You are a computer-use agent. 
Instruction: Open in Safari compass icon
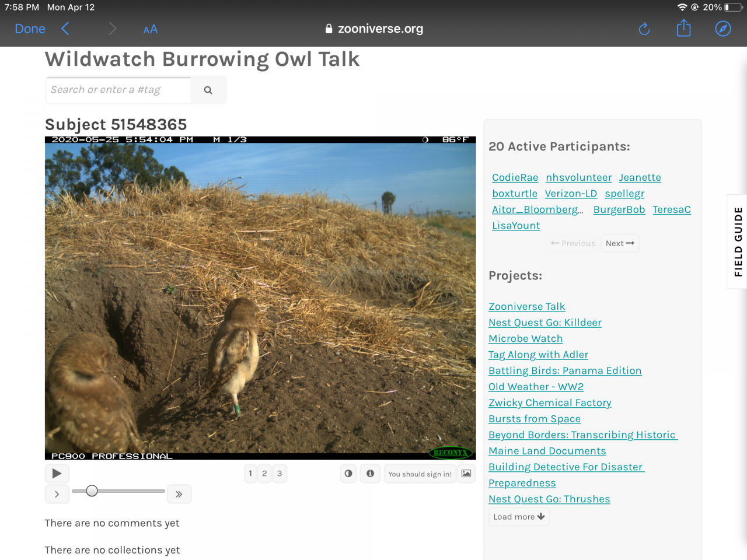(x=723, y=29)
